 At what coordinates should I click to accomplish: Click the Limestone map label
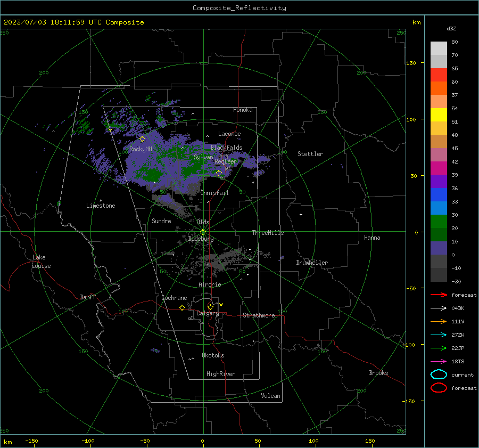tap(101, 206)
